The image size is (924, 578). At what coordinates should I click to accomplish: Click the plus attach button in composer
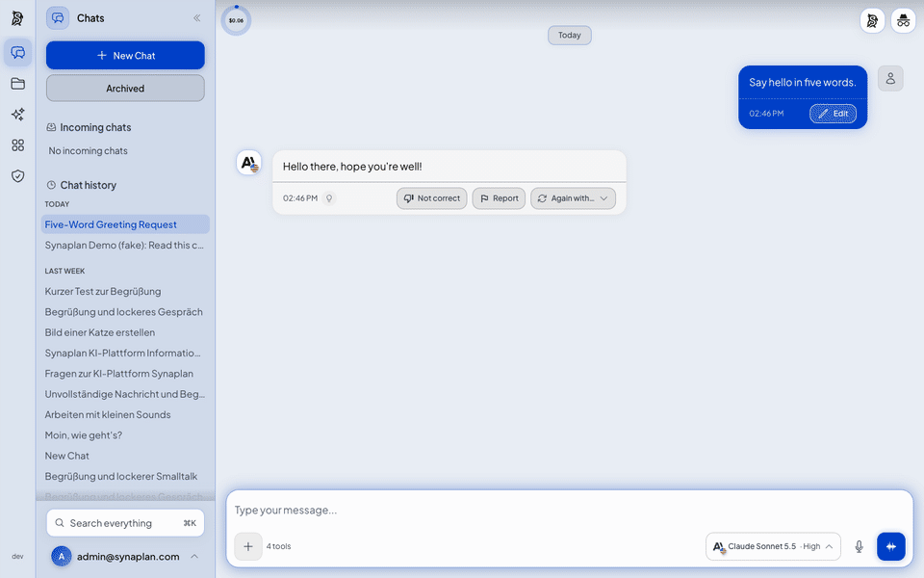248,546
